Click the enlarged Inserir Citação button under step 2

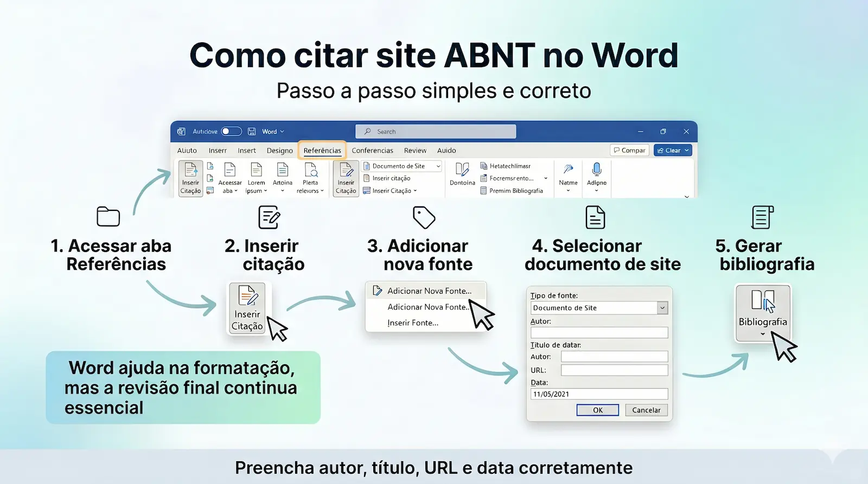click(x=247, y=308)
